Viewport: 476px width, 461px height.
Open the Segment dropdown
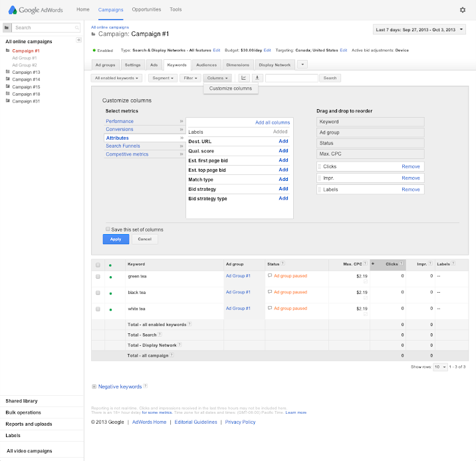click(x=162, y=78)
